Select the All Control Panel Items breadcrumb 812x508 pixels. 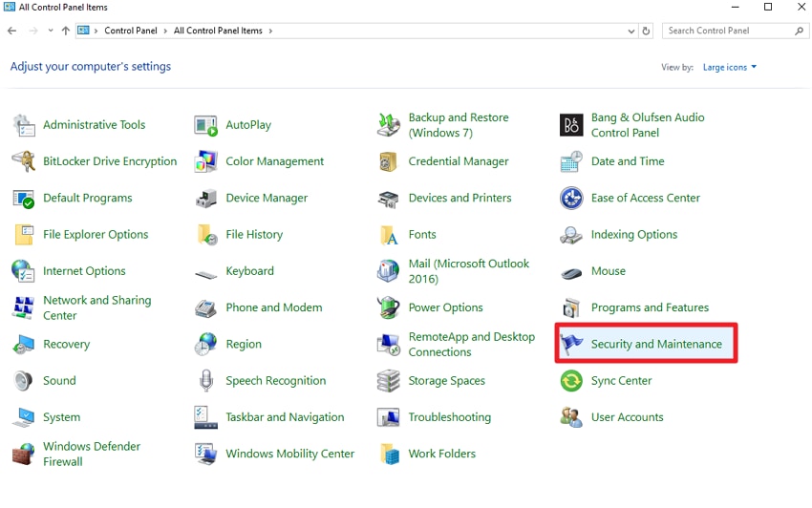tap(218, 32)
